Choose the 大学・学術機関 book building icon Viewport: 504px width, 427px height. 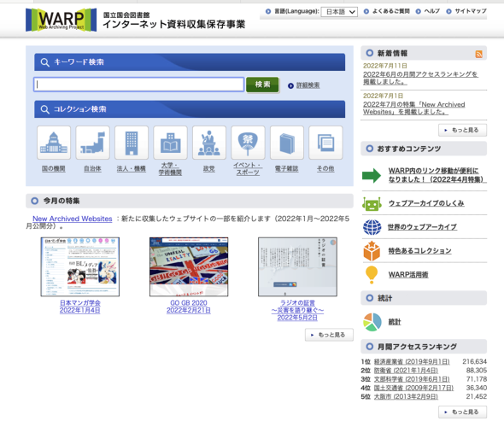coord(170,143)
